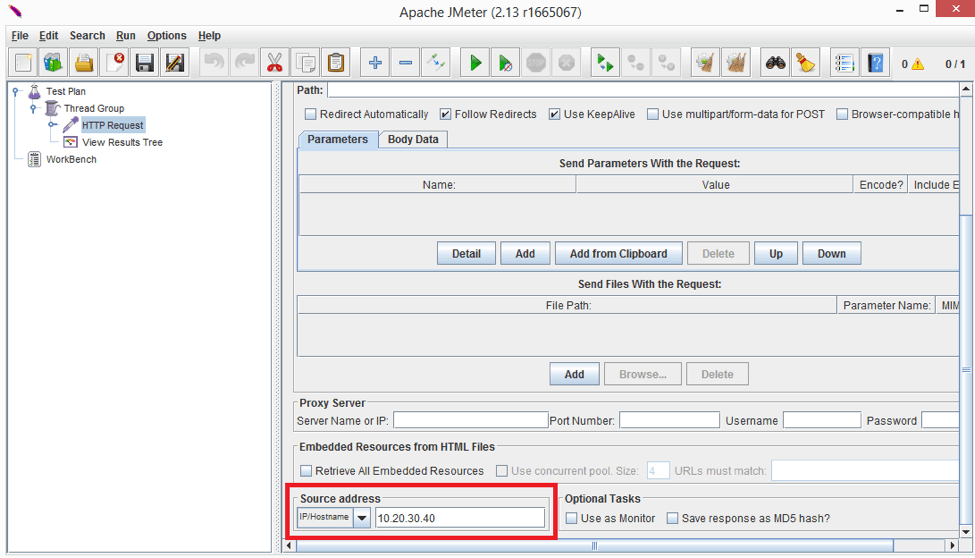Open the Templates toolbar icon
This screenshot has height=558, width=975.
point(53,63)
